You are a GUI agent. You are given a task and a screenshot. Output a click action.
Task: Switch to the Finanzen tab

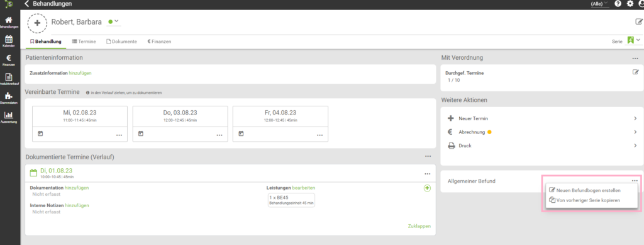(159, 42)
